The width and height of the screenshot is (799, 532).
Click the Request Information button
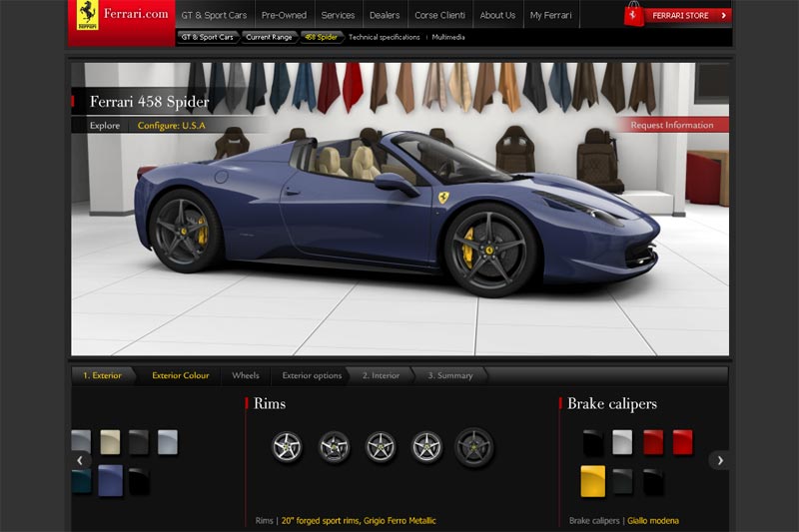click(672, 125)
